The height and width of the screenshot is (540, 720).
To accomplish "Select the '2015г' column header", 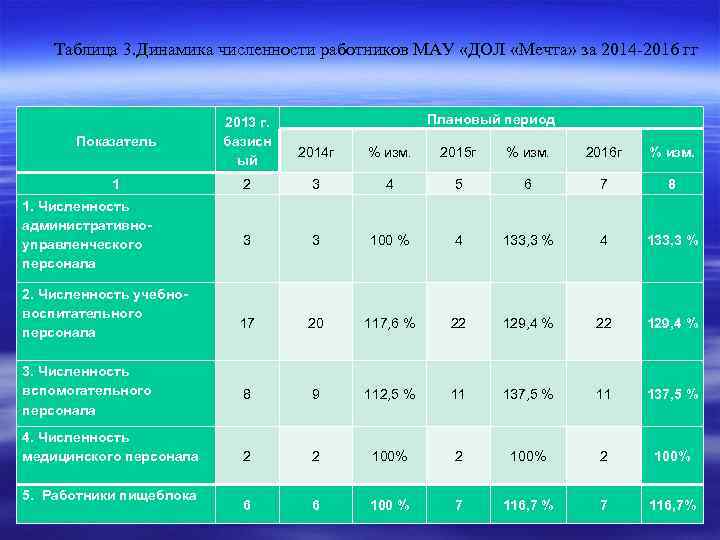I will pos(458,152).
